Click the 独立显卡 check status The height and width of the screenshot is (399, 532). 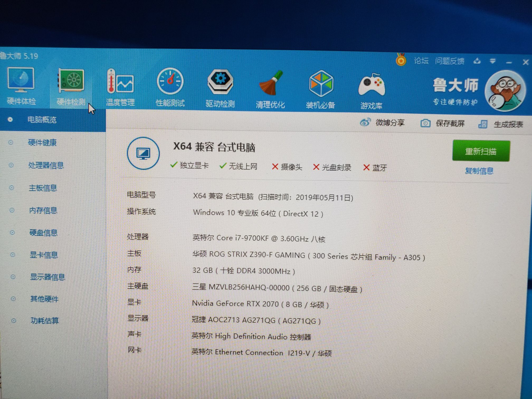coord(189,165)
